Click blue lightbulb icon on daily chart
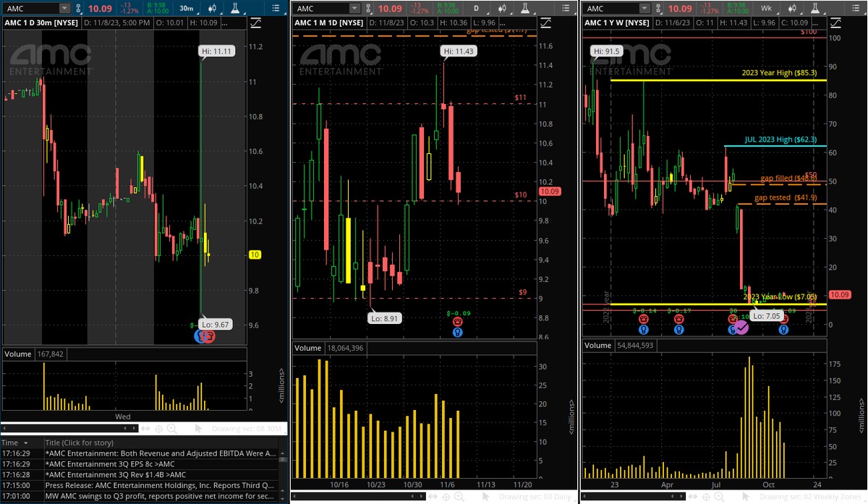The image size is (868, 504). [458, 333]
